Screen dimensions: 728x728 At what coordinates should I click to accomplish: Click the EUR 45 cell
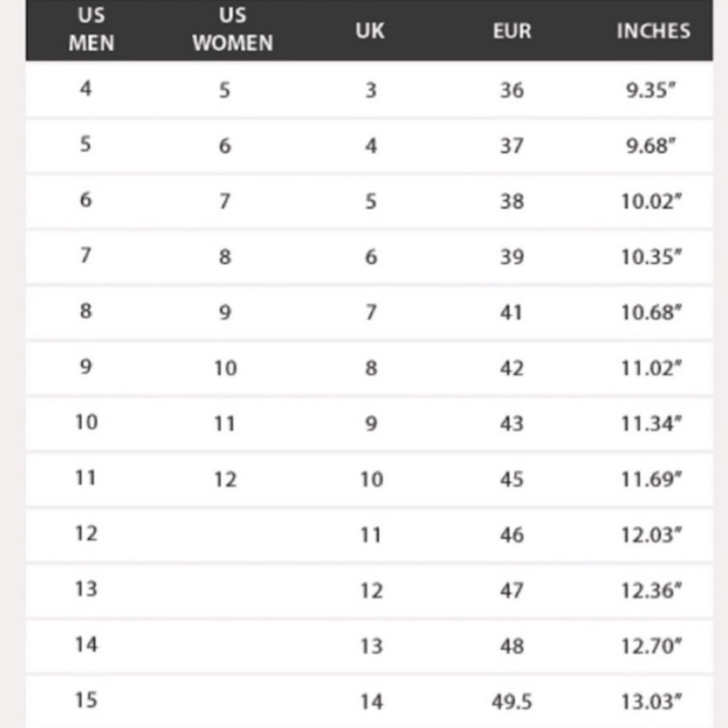click(x=512, y=479)
